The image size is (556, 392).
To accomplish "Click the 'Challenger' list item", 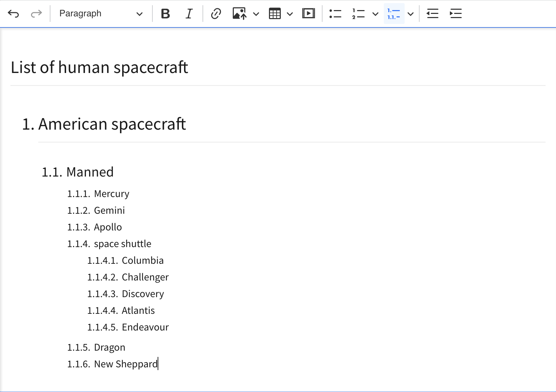I will 145,277.
